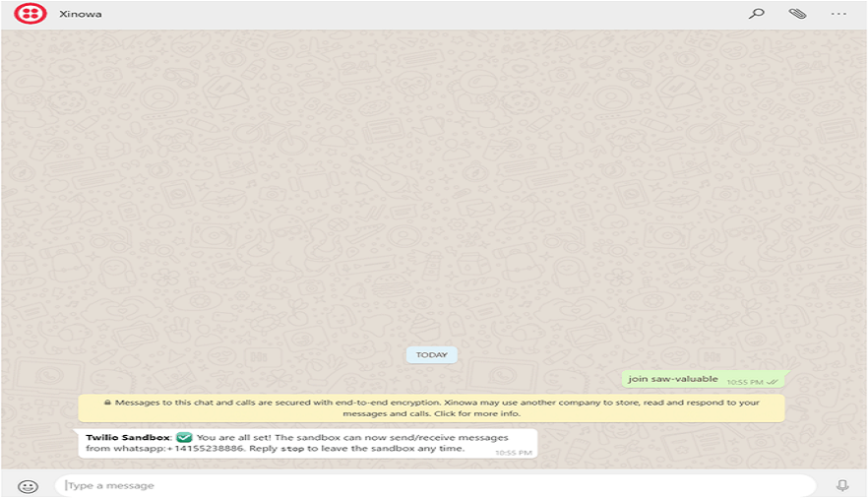
Task: Click the whatsapp:+14155238886 number
Action: coord(181,449)
